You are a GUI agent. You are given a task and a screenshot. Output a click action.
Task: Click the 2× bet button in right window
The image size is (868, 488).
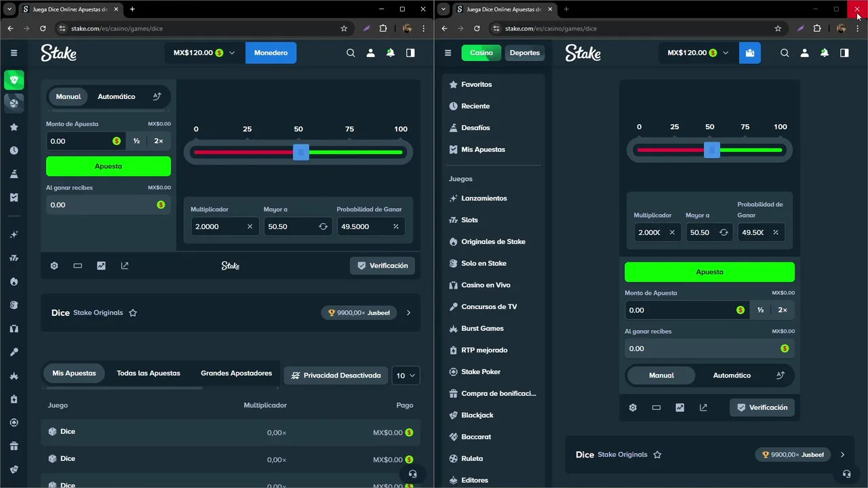783,310
